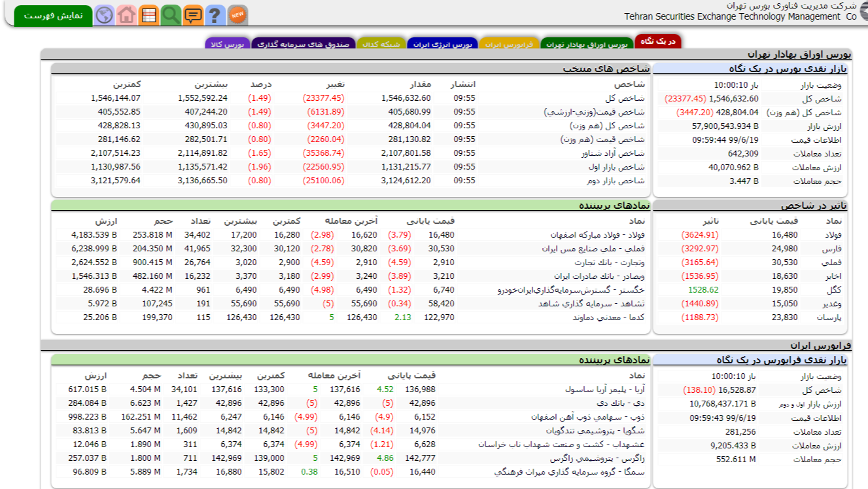The width and height of the screenshot is (868, 489).
Task: Open the orange speech-bubble messages icon
Action: (193, 14)
